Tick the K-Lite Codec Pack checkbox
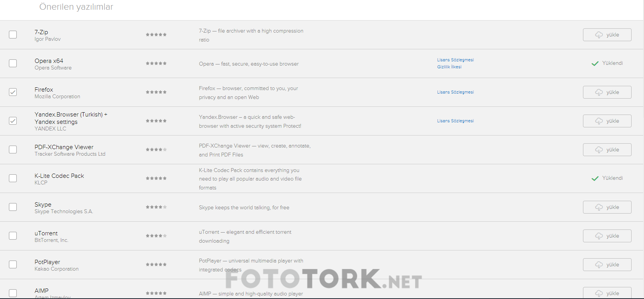The image size is (644, 299). [x=13, y=178]
